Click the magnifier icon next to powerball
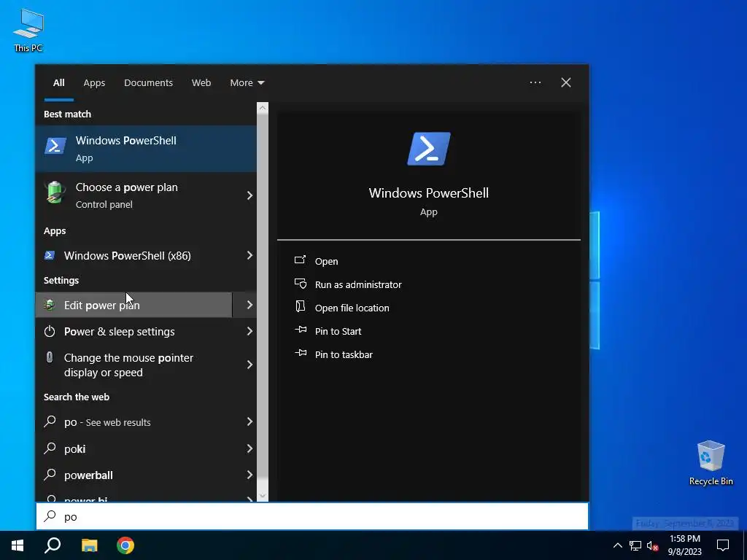Image resolution: width=747 pixels, height=560 pixels. (50, 474)
